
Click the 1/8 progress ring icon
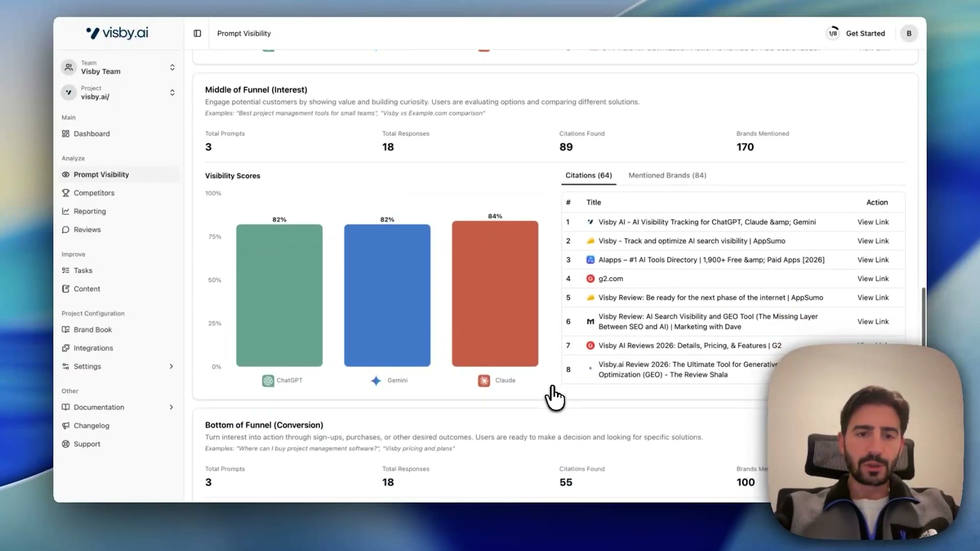pyautogui.click(x=832, y=33)
